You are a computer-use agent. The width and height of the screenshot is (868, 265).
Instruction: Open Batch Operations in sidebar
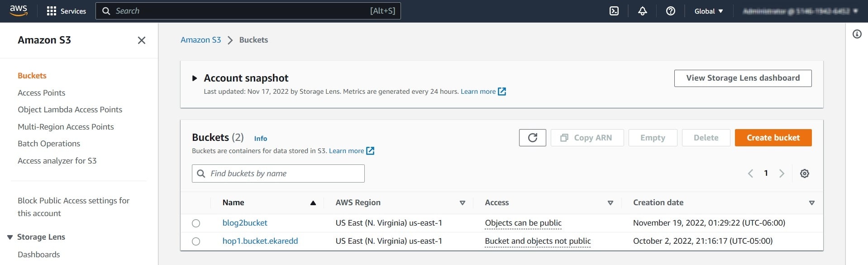(x=49, y=144)
